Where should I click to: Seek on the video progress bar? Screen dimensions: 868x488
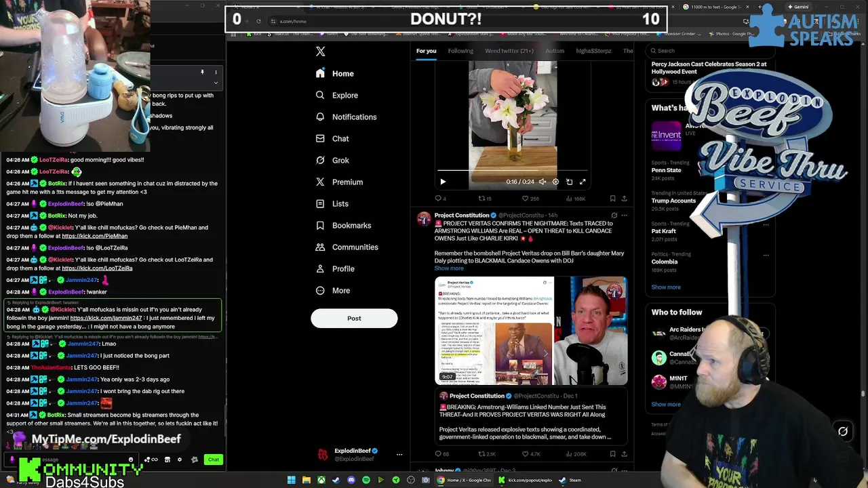tap(513, 171)
